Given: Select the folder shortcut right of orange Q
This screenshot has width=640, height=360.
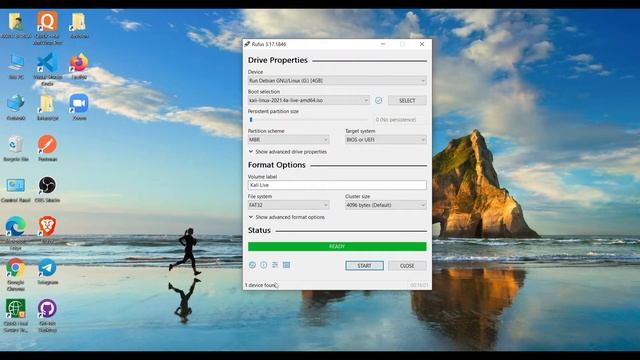Looking at the screenshot, I should click(79, 22).
